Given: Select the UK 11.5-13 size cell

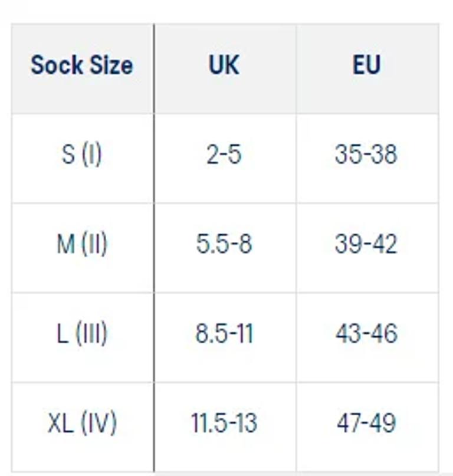Looking at the screenshot, I should point(224,423).
